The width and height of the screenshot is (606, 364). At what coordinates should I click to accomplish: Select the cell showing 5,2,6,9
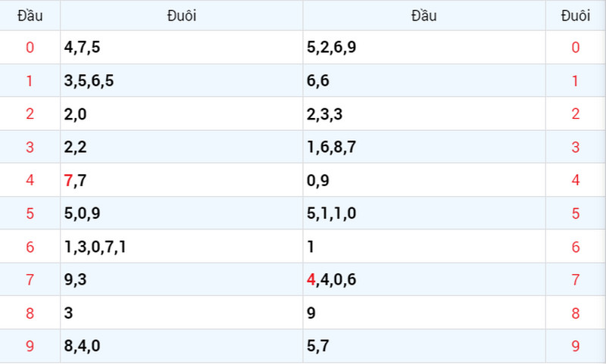tap(424, 48)
